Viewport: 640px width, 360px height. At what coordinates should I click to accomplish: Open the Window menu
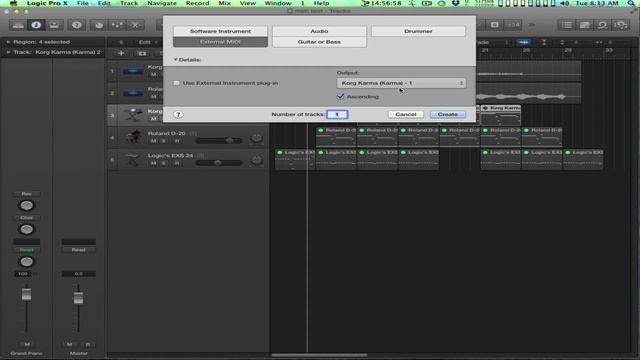[278, 3]
